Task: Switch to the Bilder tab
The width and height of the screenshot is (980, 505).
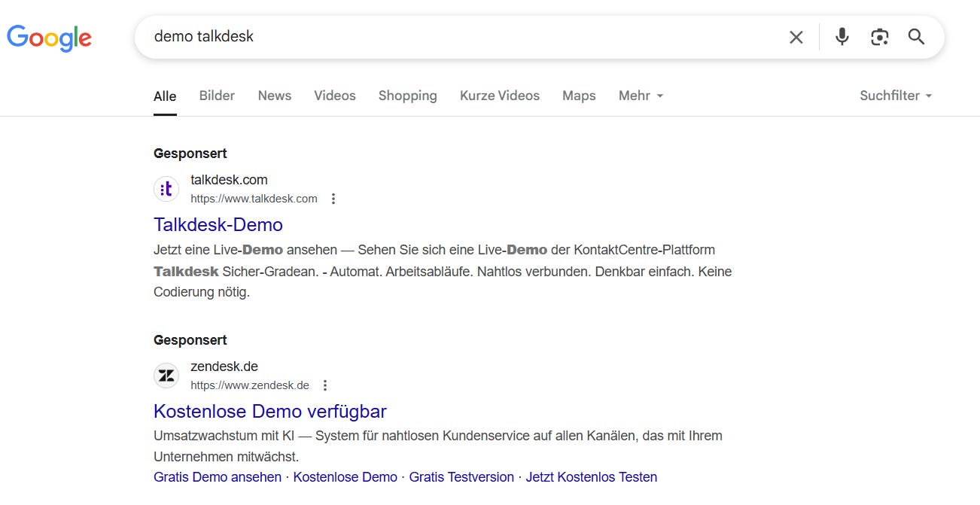Action: [217, 96]
